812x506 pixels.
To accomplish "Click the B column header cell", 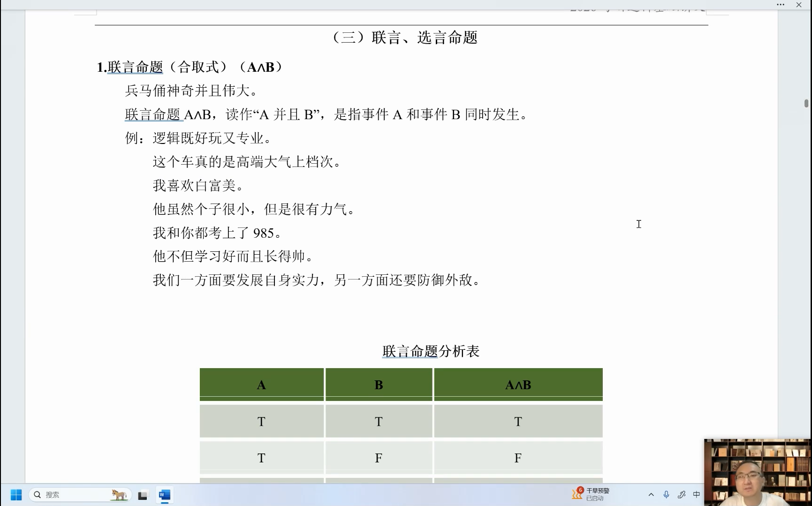I will coord(379,385).
